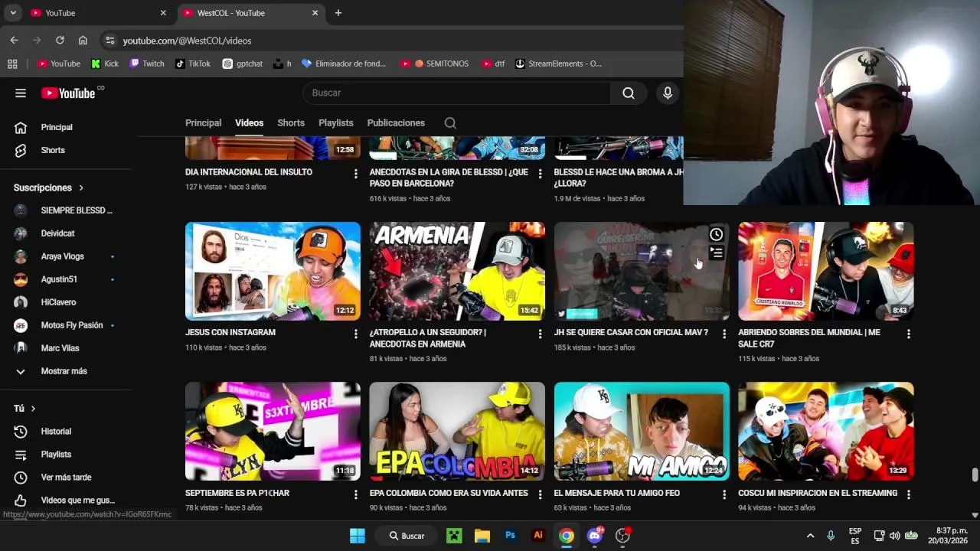Image resolution: width=980 pixels, height=551 pixels.
Task: Add JH SE QUIERE CASAR video to queue
Action: [x=716, y=253]
